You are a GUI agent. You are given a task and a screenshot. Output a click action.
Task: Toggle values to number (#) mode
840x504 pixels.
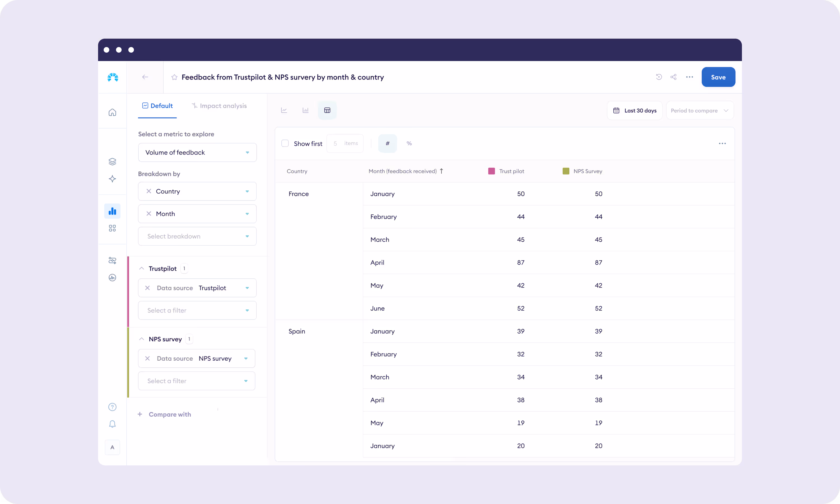tap(387, 143)
